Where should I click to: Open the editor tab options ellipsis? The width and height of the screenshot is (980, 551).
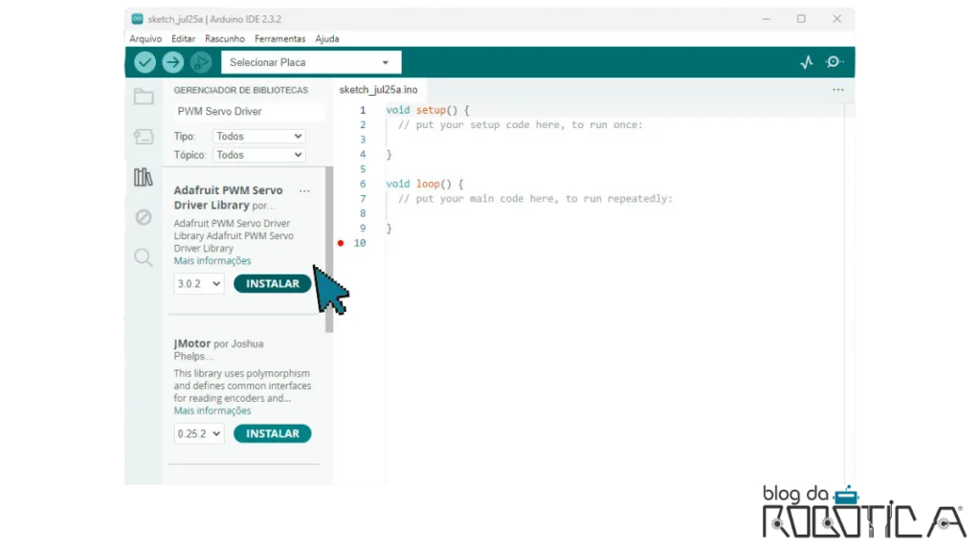[838, 90]
